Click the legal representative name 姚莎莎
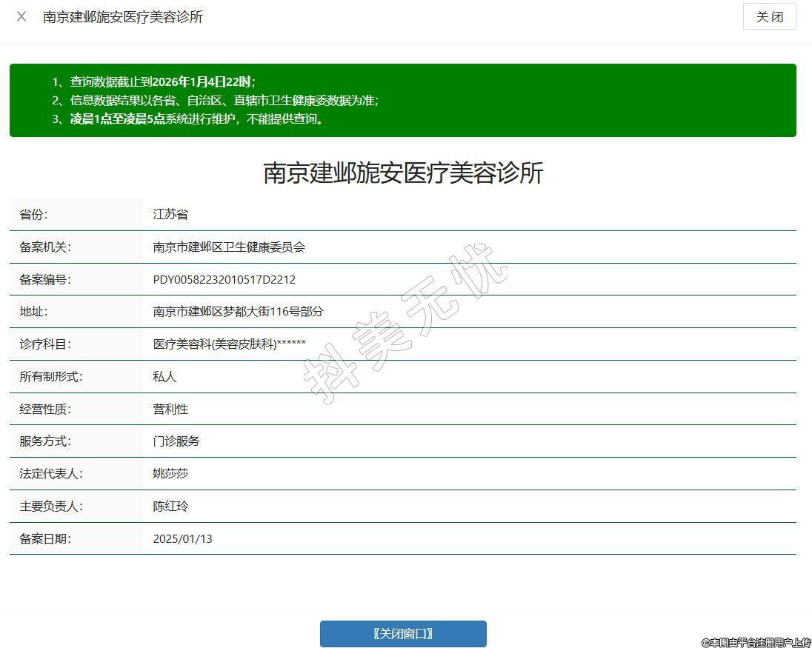The width and height of the screenshot is (812, 648). pos(170,474)
